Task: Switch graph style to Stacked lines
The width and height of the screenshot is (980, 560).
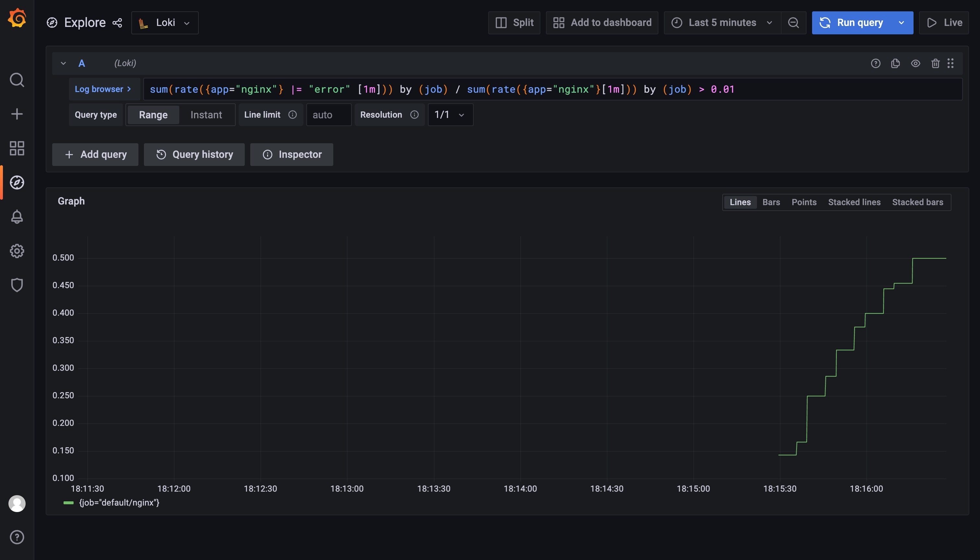Action: click(x=854, y=202)
